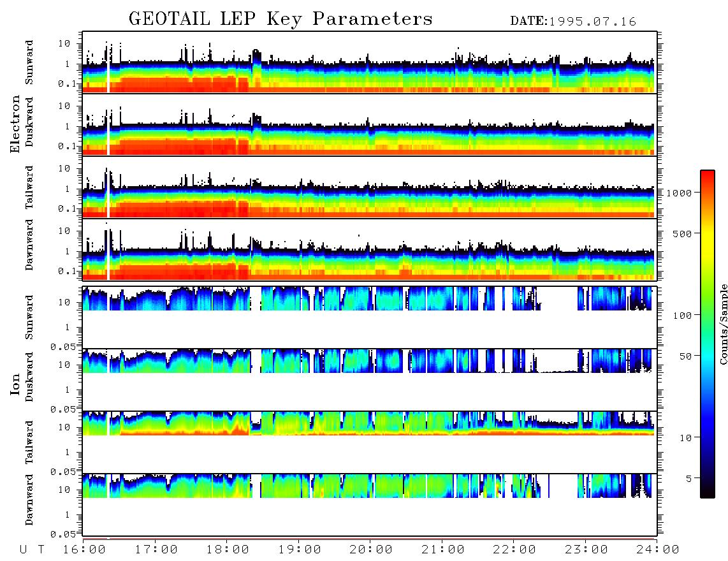
Task: Click the '22:00' time tick label
Action: pyautogui.click(x=514, y=550)
